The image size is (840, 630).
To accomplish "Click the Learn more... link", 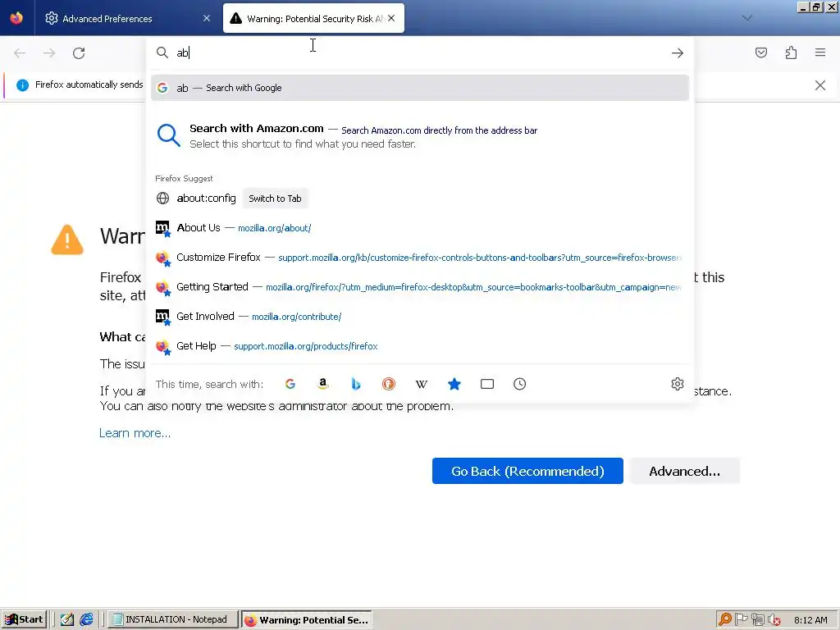I will tap(135, 433).
